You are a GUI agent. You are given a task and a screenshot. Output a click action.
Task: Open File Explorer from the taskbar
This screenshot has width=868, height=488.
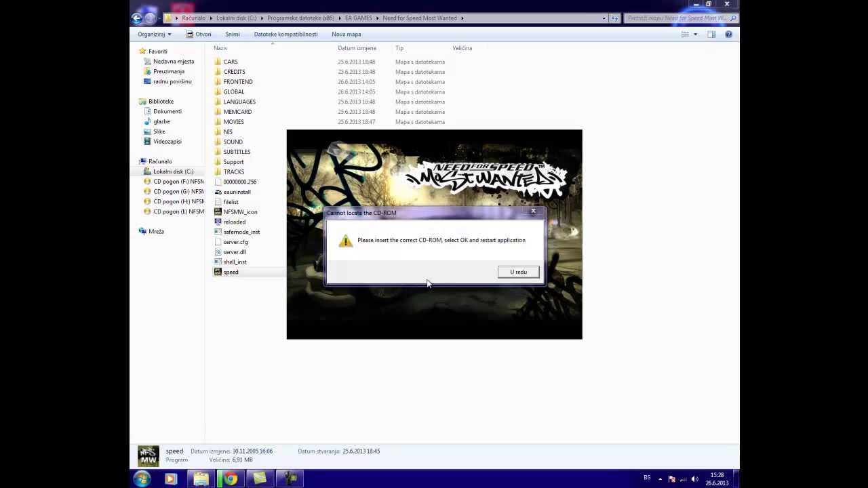201,479
